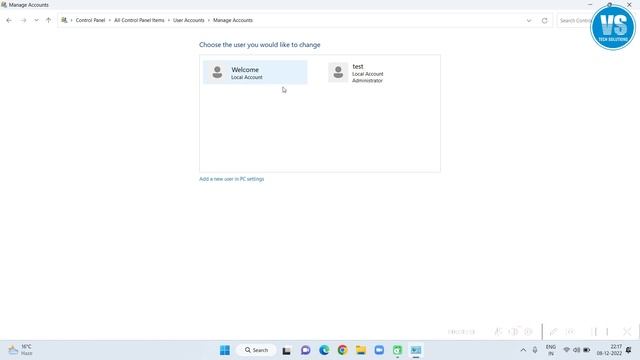Click the Control Panel address bar icon

[x=64, y=20]
